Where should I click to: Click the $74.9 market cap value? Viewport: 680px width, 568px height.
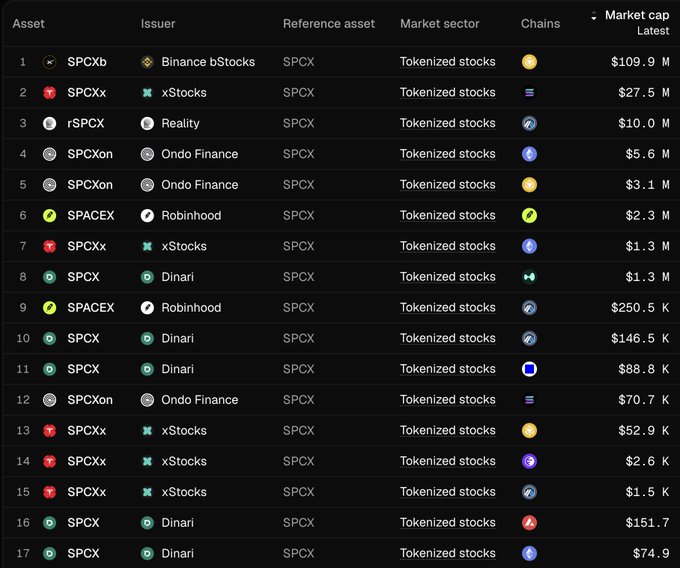tap(651, 554)
